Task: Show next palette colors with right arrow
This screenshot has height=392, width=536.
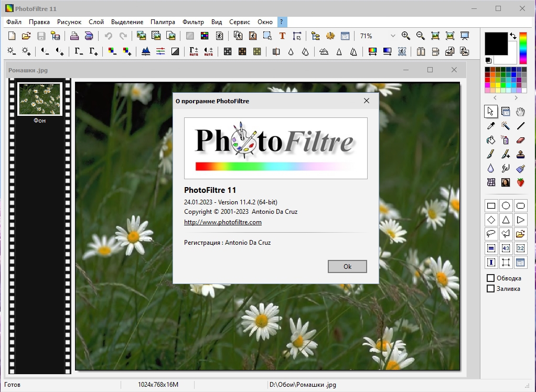Action: [x=516, y=98]
